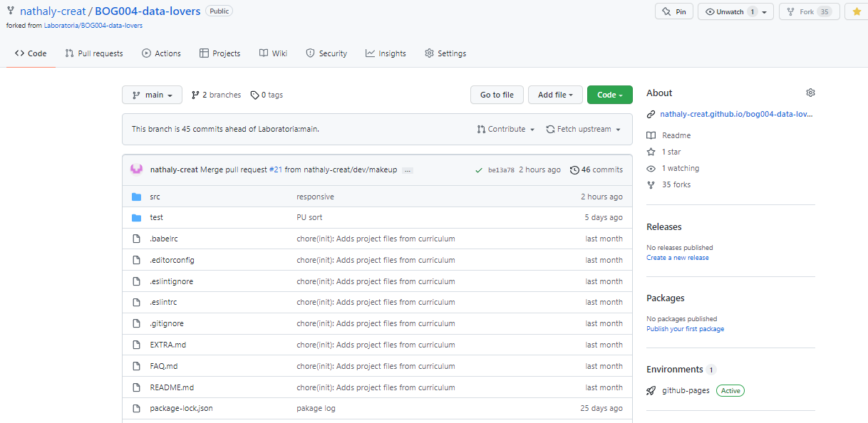Open the green Code dropdown
This screenshot has height=423, width=868.
(609, 95)
